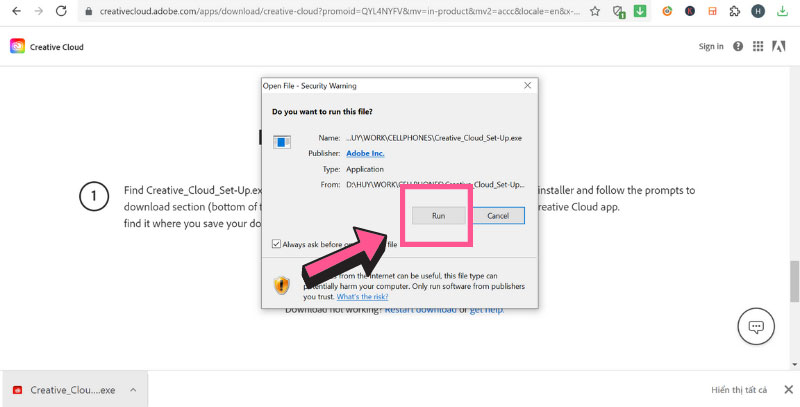Close the Open File Security Warning dialog
Screen dimensions: 800x407
(528, 86)
